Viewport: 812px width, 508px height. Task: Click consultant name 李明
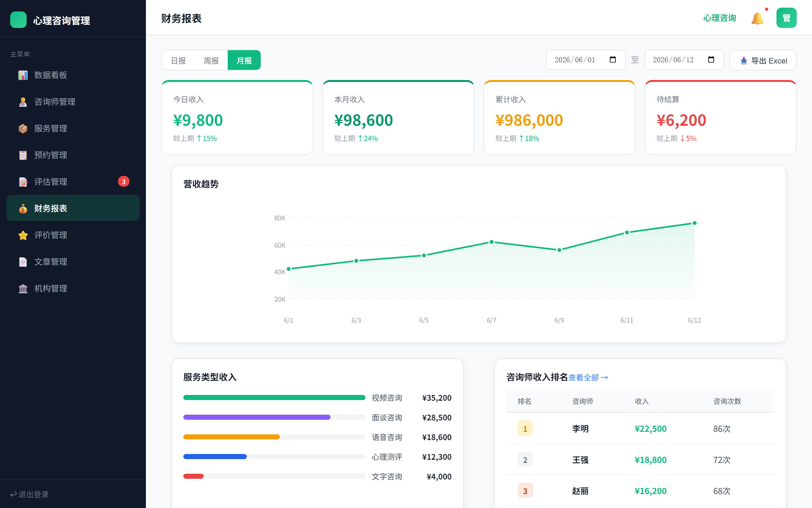tap(580, 429)
